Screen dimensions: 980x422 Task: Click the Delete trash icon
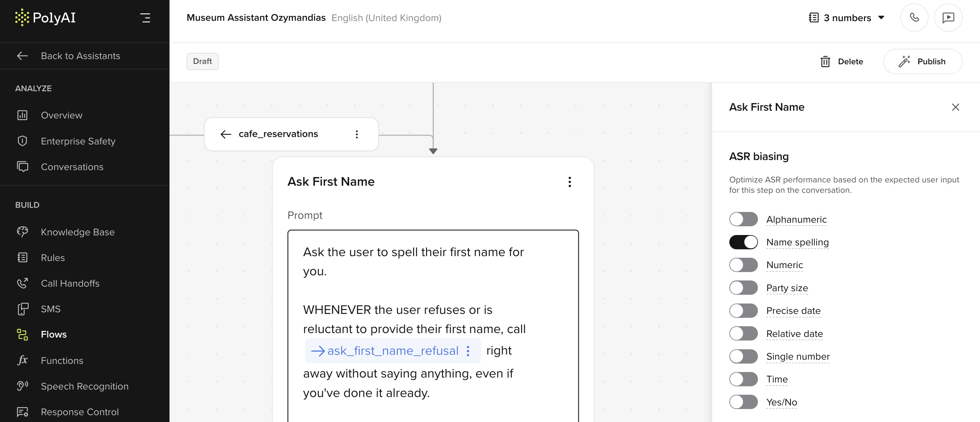825,62
